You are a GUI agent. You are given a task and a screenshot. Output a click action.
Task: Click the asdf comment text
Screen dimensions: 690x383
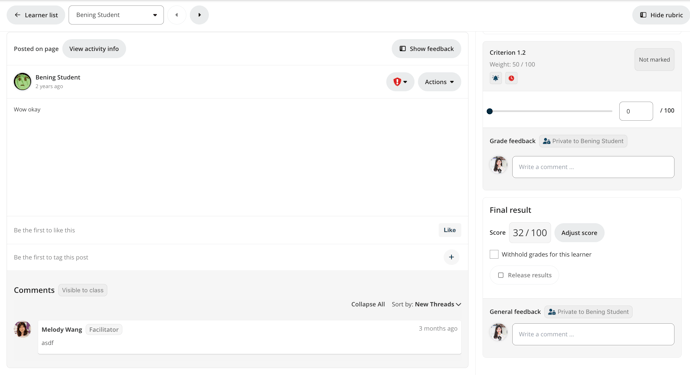48,342
